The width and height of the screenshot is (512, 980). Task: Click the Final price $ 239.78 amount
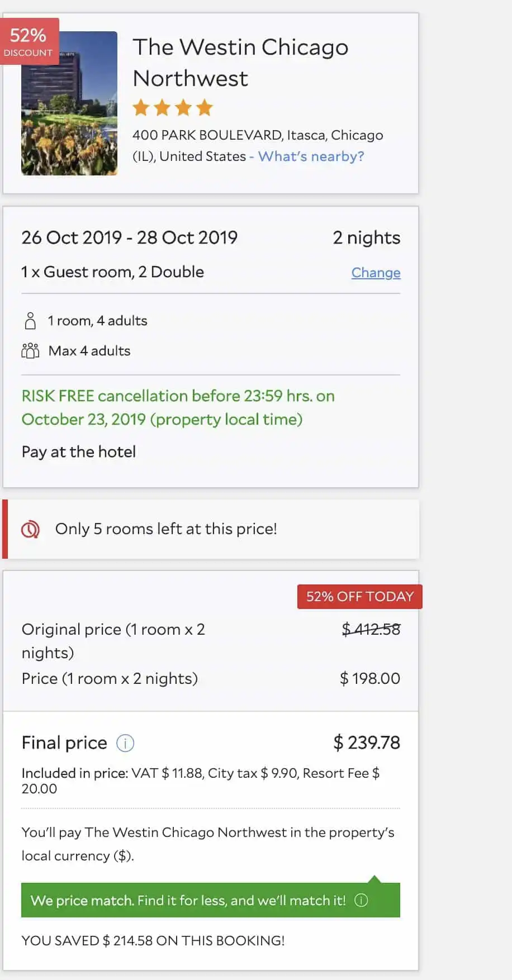click(x=367, y=743)
